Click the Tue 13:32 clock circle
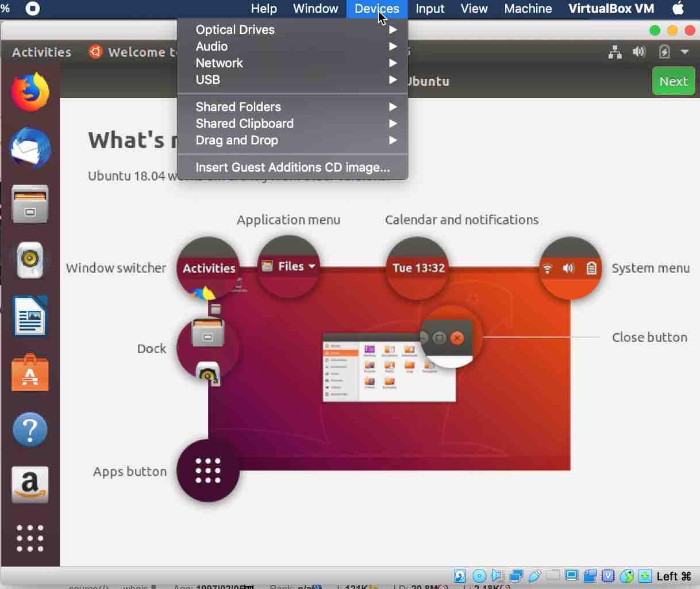This screenshot has height=589, width=700. [x=418, y=268]
